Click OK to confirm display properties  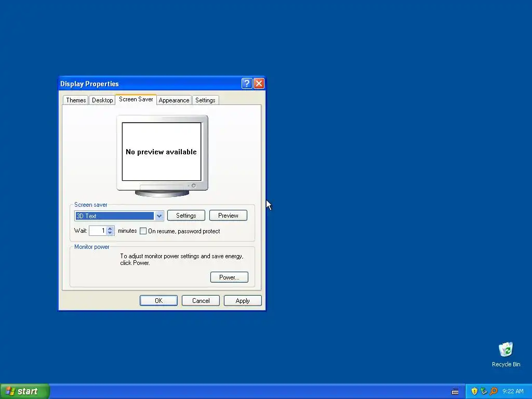[x=158, y=301]
